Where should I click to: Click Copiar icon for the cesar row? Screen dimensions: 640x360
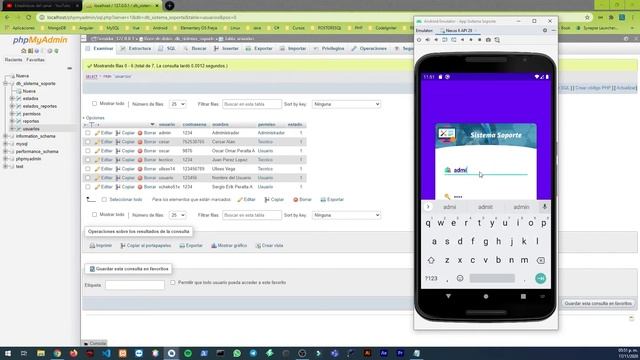click(x=118, y=142)
